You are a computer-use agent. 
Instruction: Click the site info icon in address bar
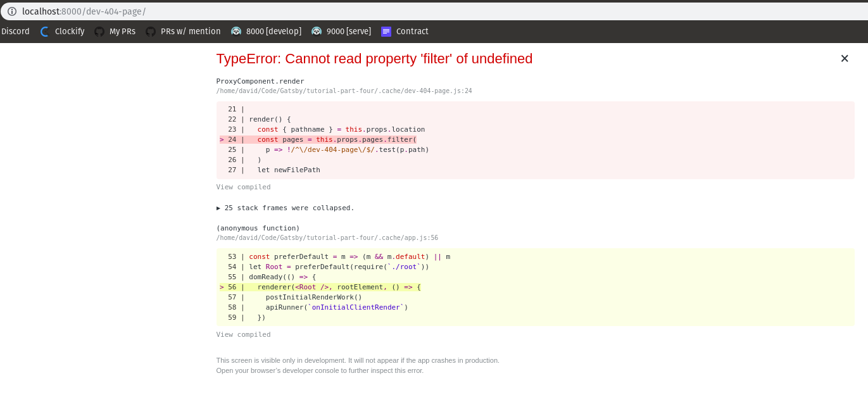[x=11, y=11]
